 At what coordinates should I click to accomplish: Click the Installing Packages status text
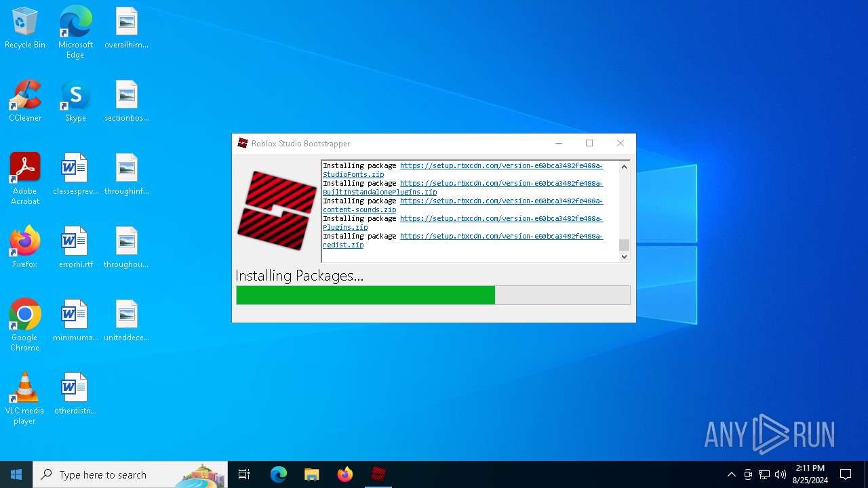pos(299,275)
